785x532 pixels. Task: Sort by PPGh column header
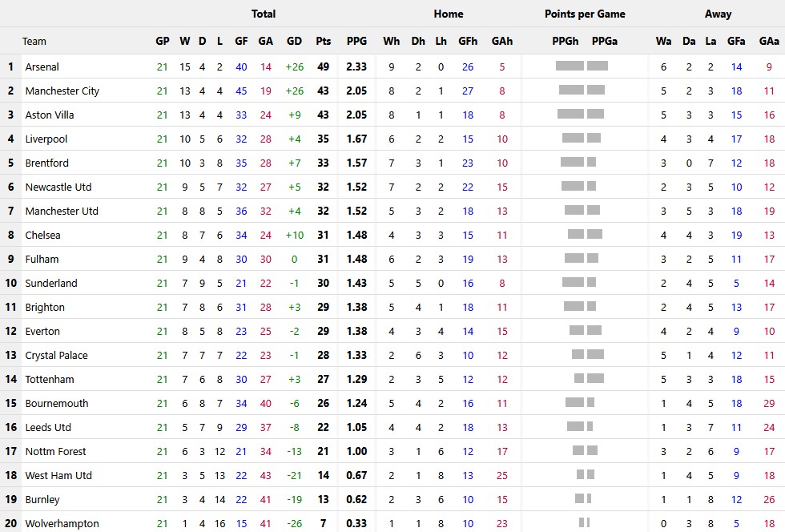[566, 41]
